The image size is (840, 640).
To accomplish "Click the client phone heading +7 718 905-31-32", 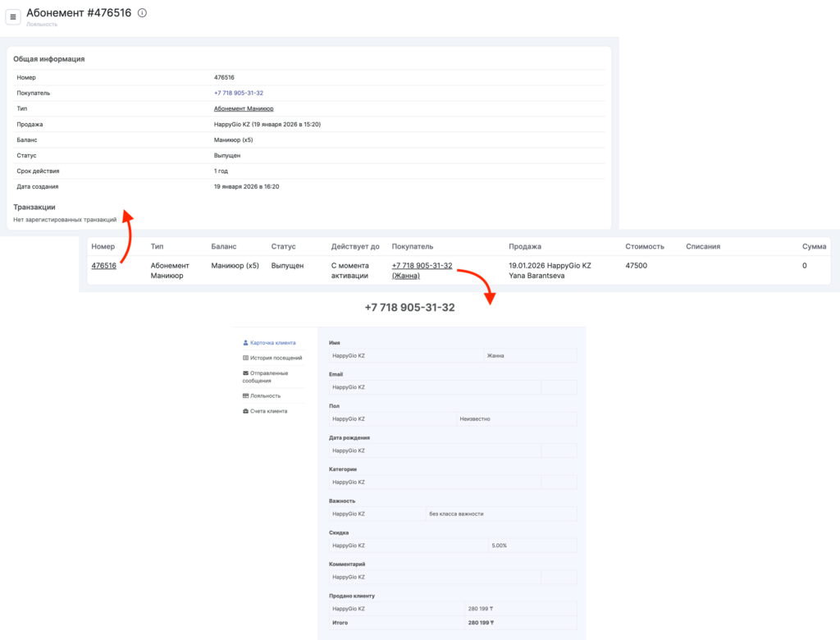I will 410,308.
